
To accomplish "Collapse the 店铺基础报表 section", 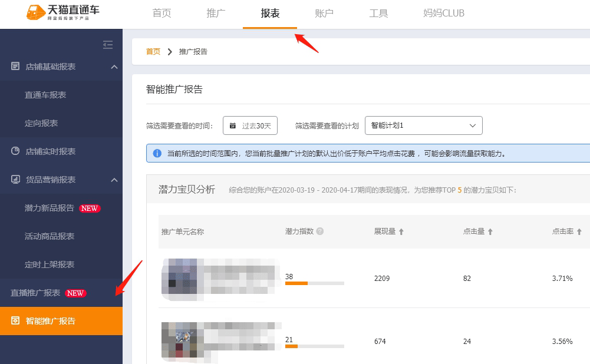I will (114, 67).
